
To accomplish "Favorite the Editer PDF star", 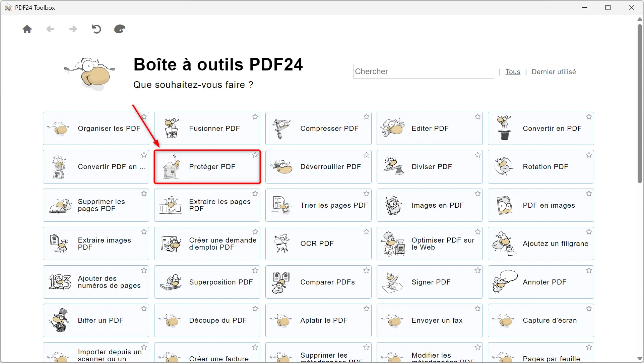I will [x=478, y=117].
